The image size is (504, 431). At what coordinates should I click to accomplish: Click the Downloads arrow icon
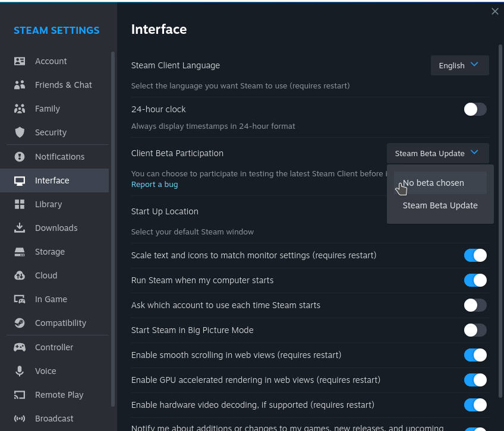[x=20, y=228]
